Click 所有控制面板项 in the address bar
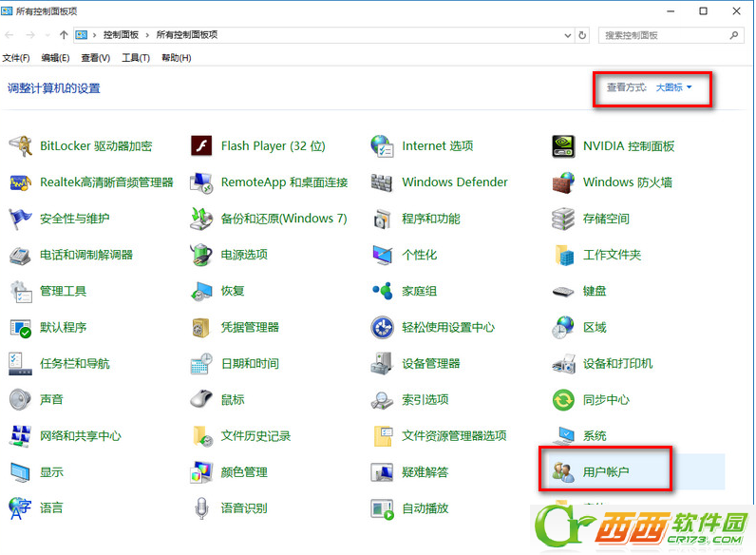 [186, 35]
